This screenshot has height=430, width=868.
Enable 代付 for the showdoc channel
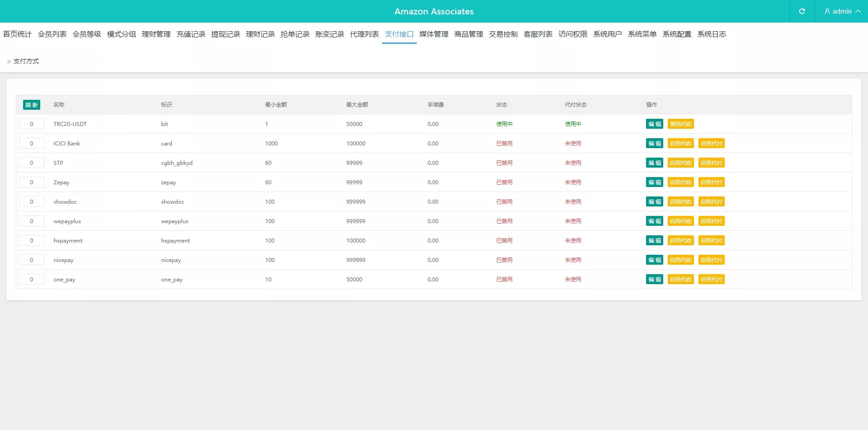coord(711,202)
